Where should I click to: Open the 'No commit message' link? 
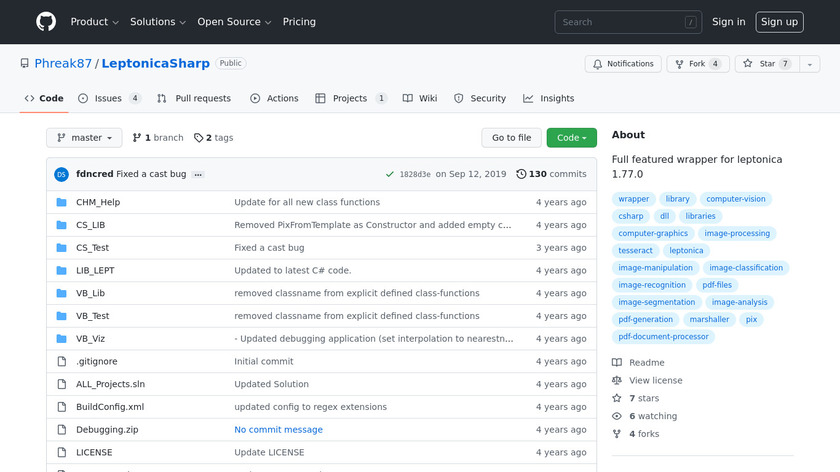(279, 430)
